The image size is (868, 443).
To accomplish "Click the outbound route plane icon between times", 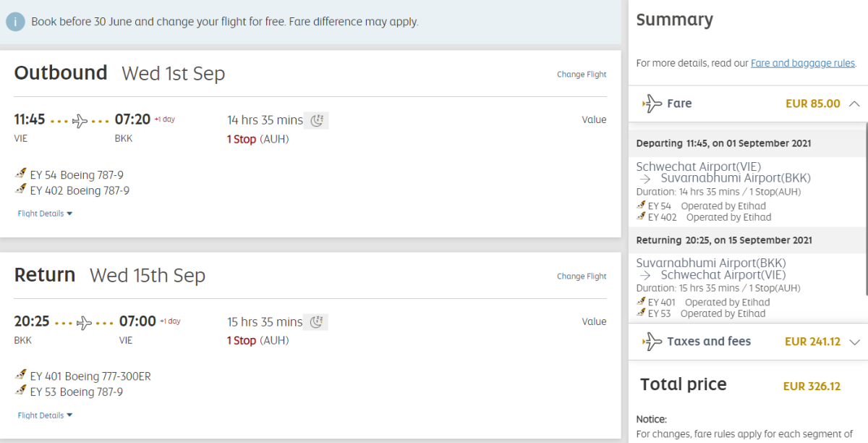I will 80,120.
